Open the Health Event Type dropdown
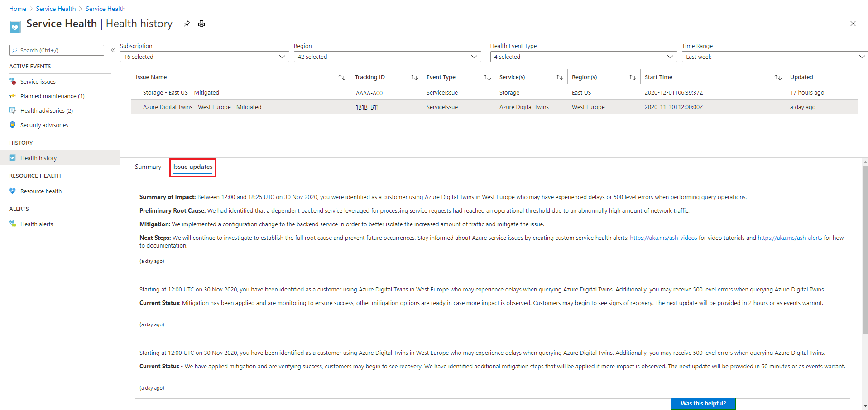 pyautogui.click(x=584, y=57)
